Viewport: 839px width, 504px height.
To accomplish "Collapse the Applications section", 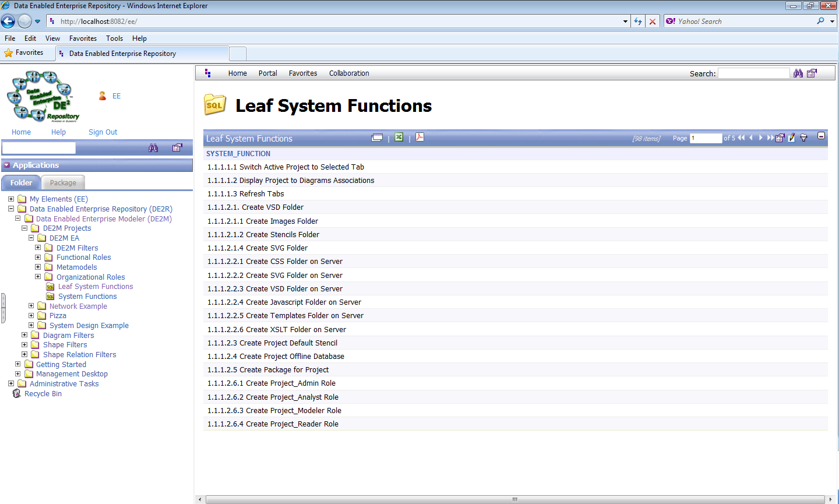I will (7, 165).
